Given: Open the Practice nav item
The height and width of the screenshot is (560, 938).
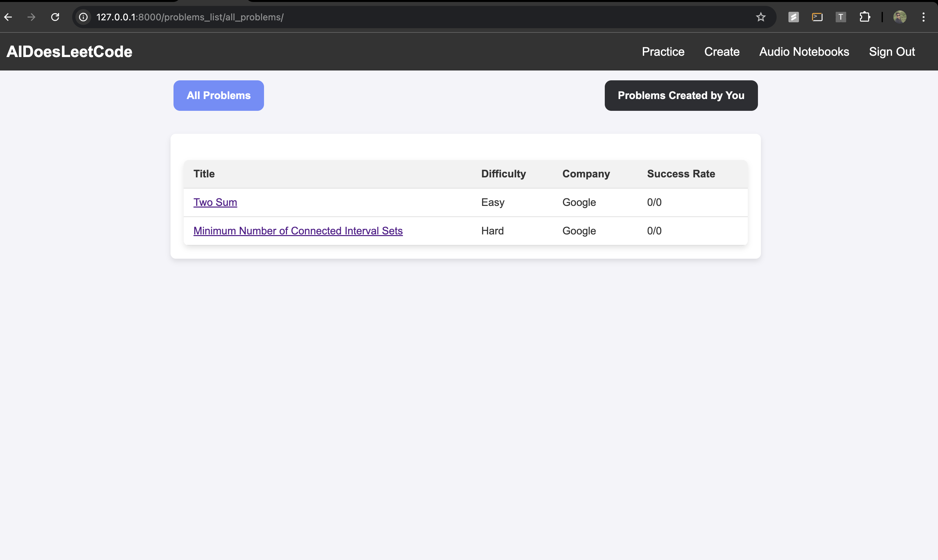Looking at the screenshot, I should tap(663, 52).
